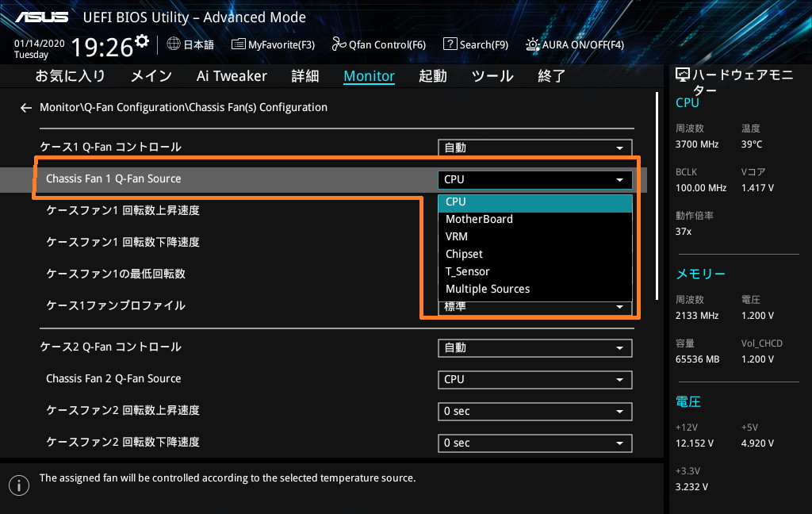Click the back arrow beside the Monitor path
The image size is (812, 514).
(x=26, y=108)
